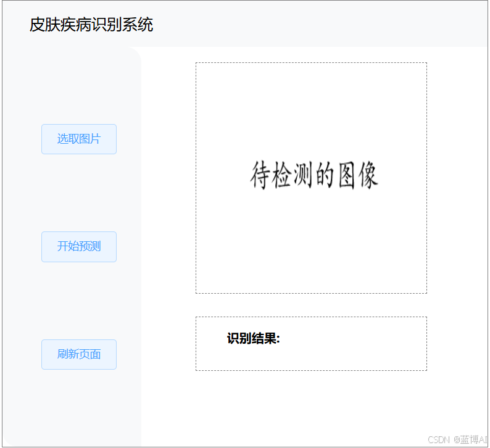Click the 皮肤疾病识别系统 title text

click(x=91, y=25)
